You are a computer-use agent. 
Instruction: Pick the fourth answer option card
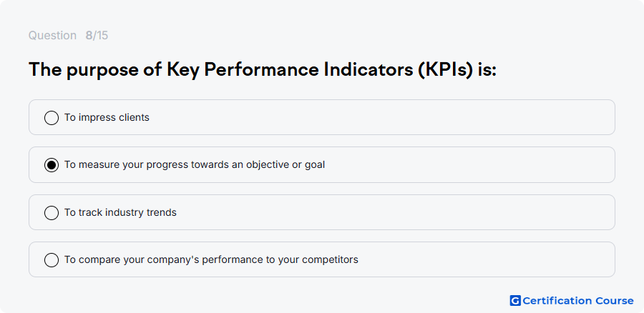click(x=322, y=259)
